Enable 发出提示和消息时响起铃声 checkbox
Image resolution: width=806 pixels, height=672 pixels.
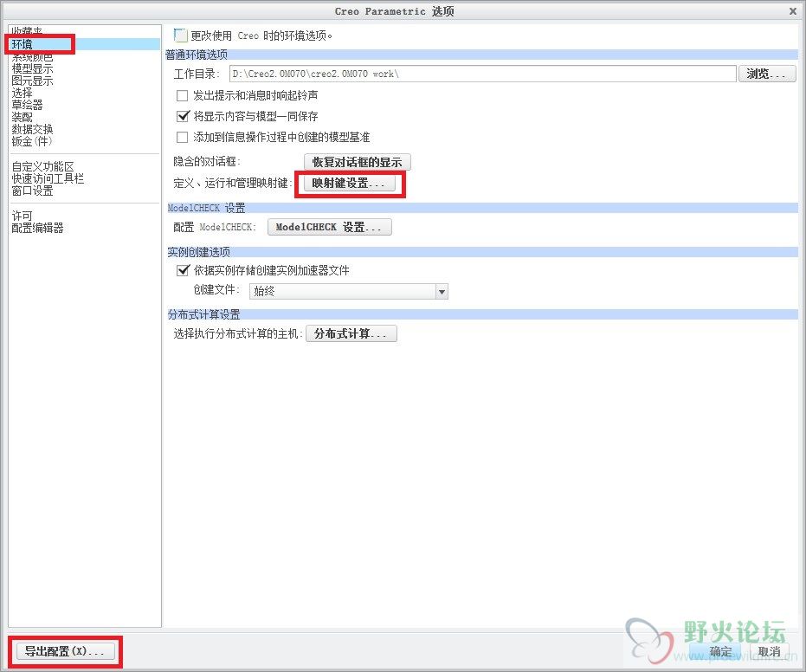182,95
